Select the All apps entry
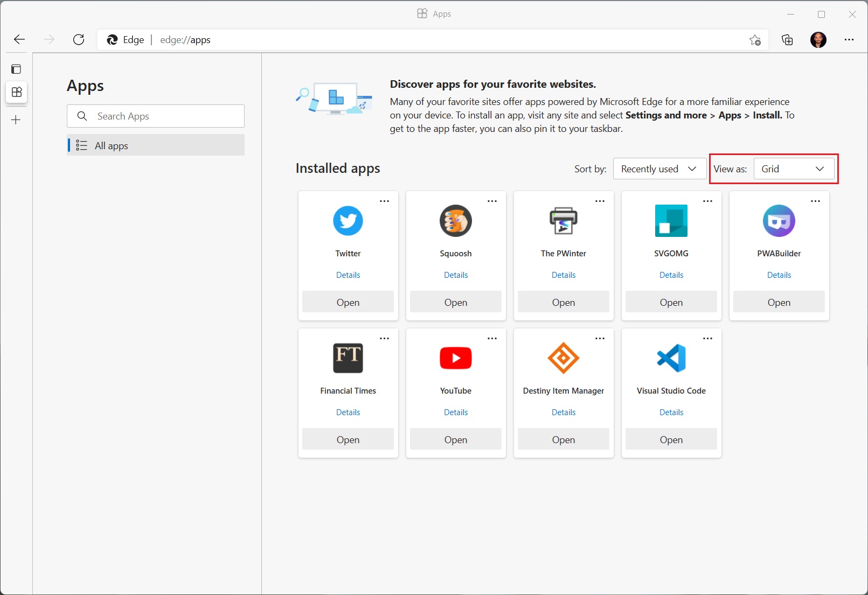This screenshot has height=595, width=868. [156, 145]
